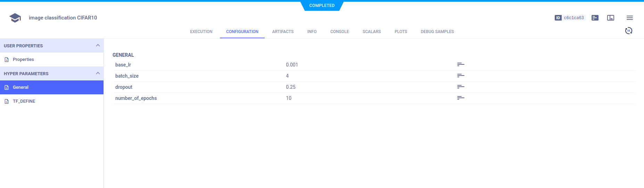Click the description icon for dropout
Image resolution: width=644 pixels, height=188 pixels.
tap(461, 87)
